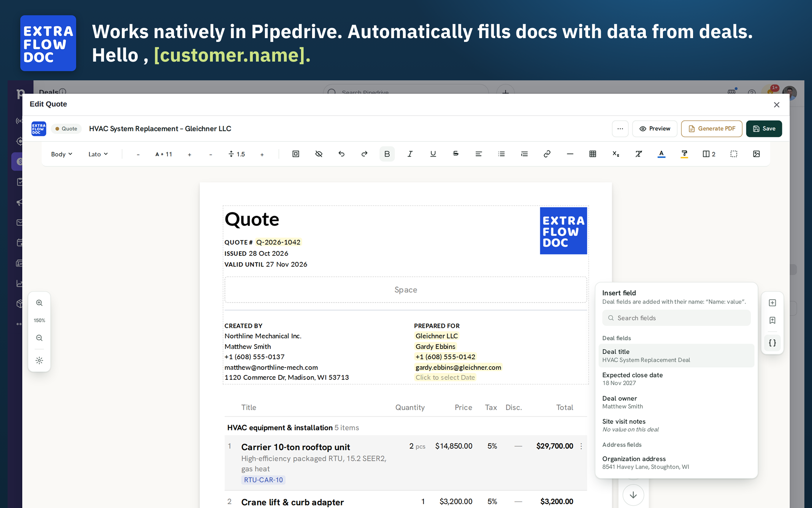Toggle underline formatting
The image size is (812, 508).
(433, 154)
